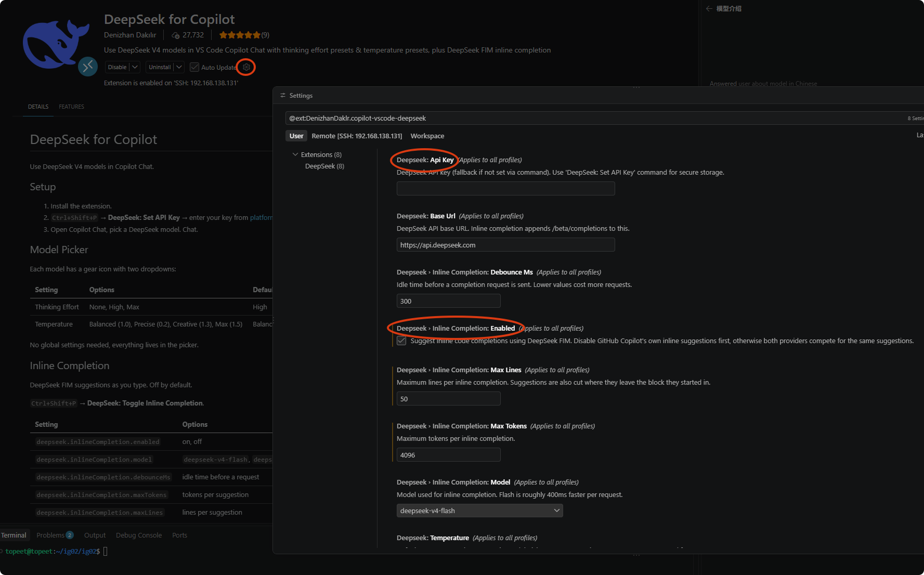The width and height of the screenshot is (924, 575).
Task: Open the Debug Console panel tab
Action: tap(139, 535)
